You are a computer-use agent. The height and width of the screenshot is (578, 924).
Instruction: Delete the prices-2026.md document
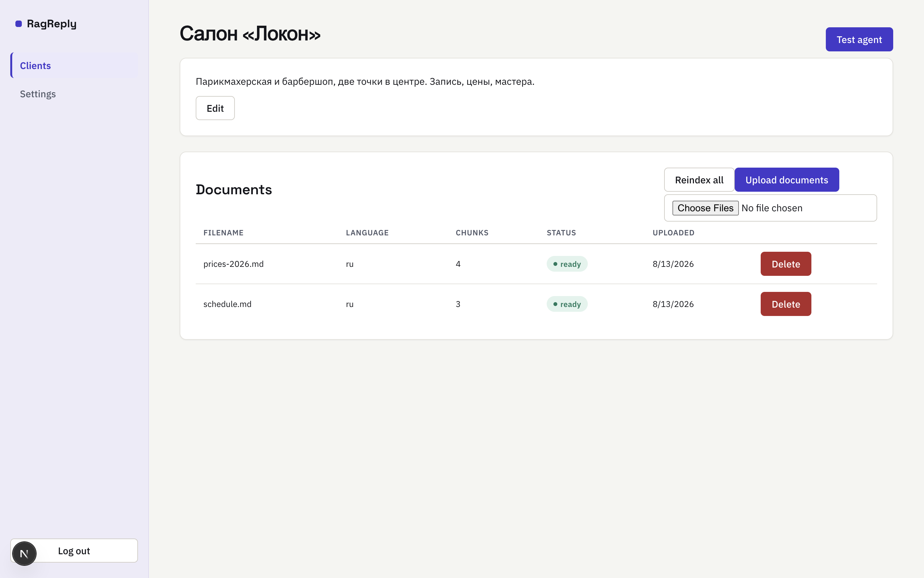click(x=786, y=264)
